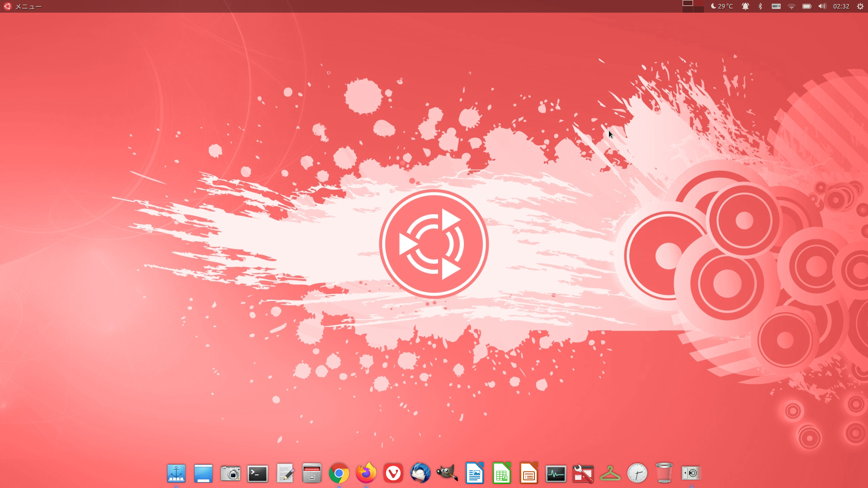The height and width of the screenshot is (488, 868).
Task: Open the green hanger Software Boutique icon
Action: pyautogui.click(x=610, y=474)
